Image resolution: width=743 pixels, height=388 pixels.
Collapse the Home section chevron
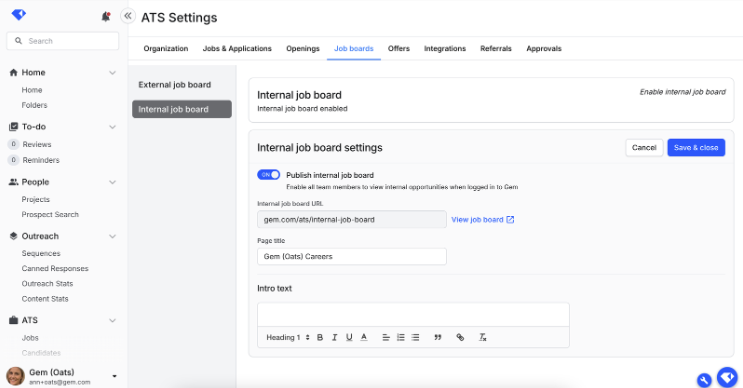(112, 72)
